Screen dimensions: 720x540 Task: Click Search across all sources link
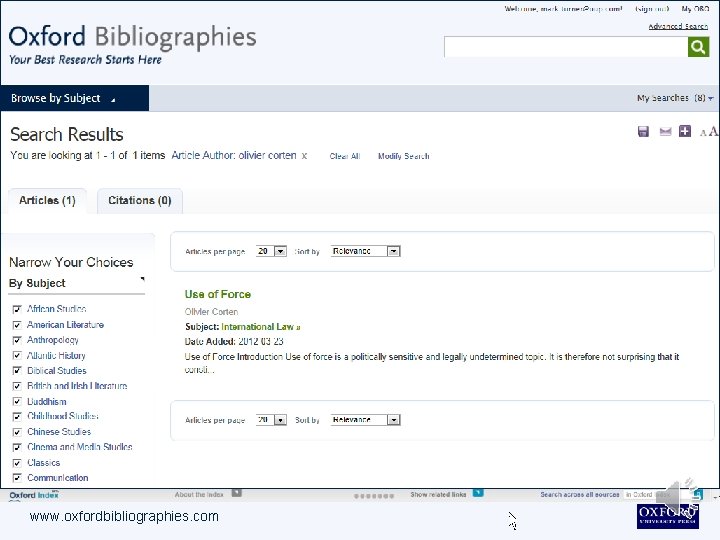click(x=580, y=495)
